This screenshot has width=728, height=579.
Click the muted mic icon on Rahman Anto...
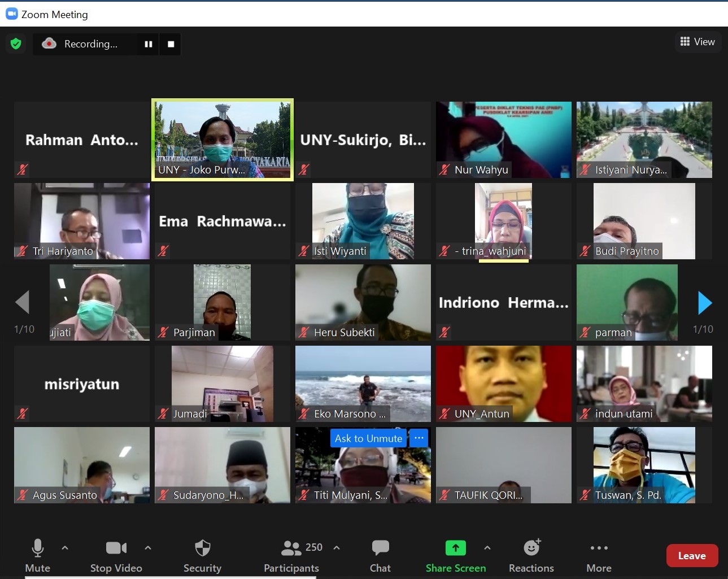point(23,169)
